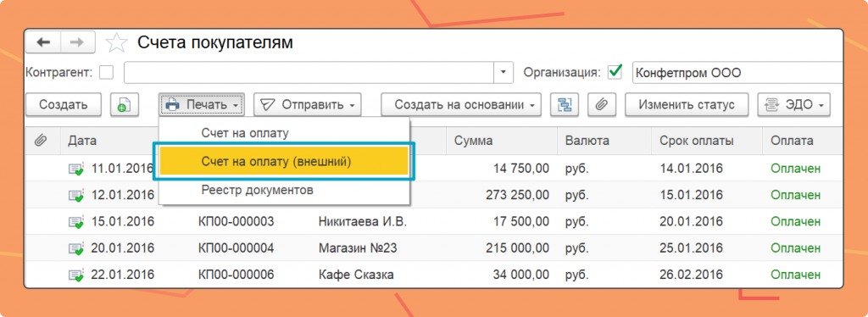Open the document structure icon button
Image resolution: width=868 pixels, height=317 pixels.
(565, 104)
